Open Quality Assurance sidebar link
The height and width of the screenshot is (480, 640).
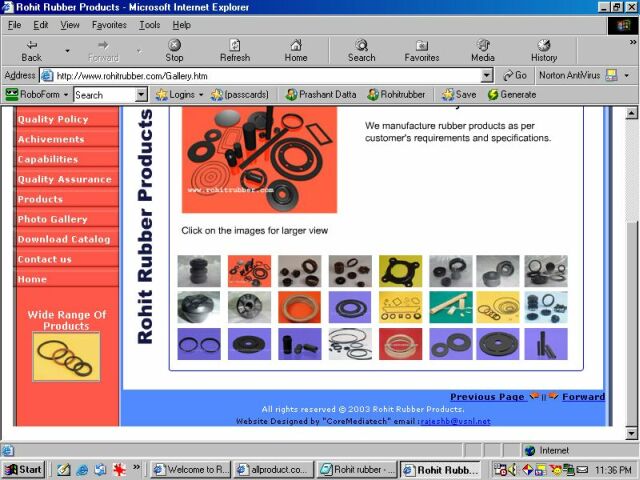tap(64, 179)
